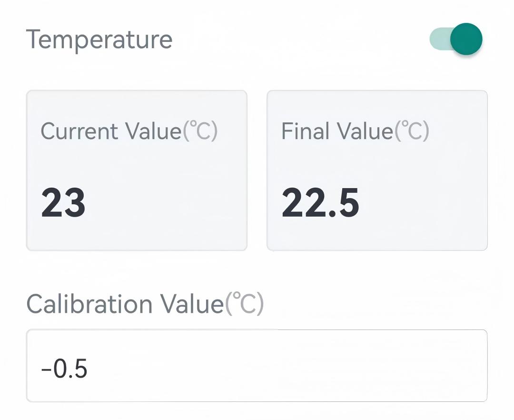514x420 pixels.
Task: Click the word "Current" in the left card
Action: (x=79, y=131)
